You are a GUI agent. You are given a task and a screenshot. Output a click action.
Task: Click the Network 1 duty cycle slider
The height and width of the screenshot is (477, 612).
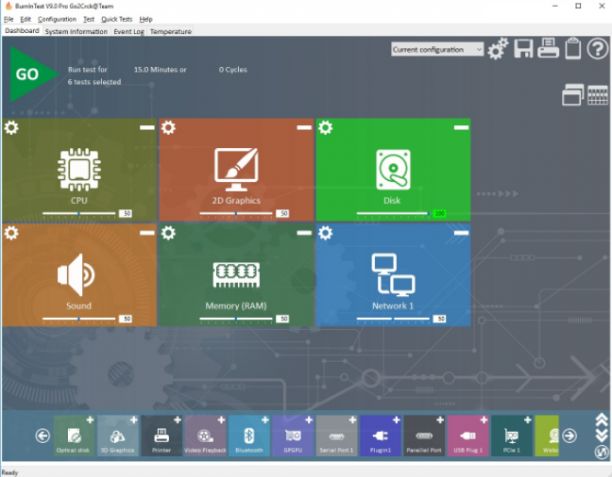click(x=393, y=319)
